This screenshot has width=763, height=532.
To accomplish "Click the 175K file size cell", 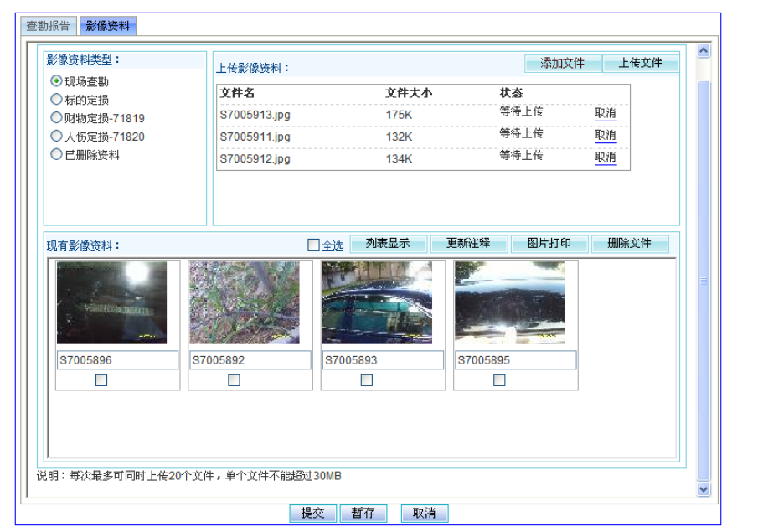I will pos(399,115).
